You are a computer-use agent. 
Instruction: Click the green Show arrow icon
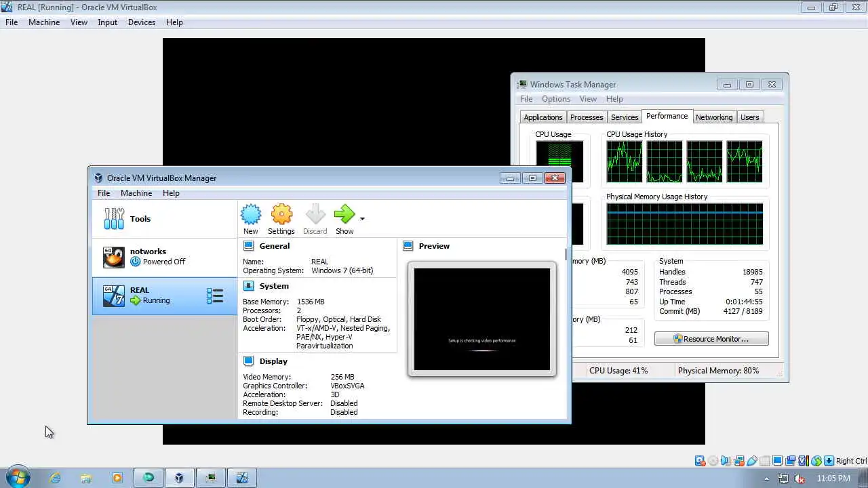[344, 214]
